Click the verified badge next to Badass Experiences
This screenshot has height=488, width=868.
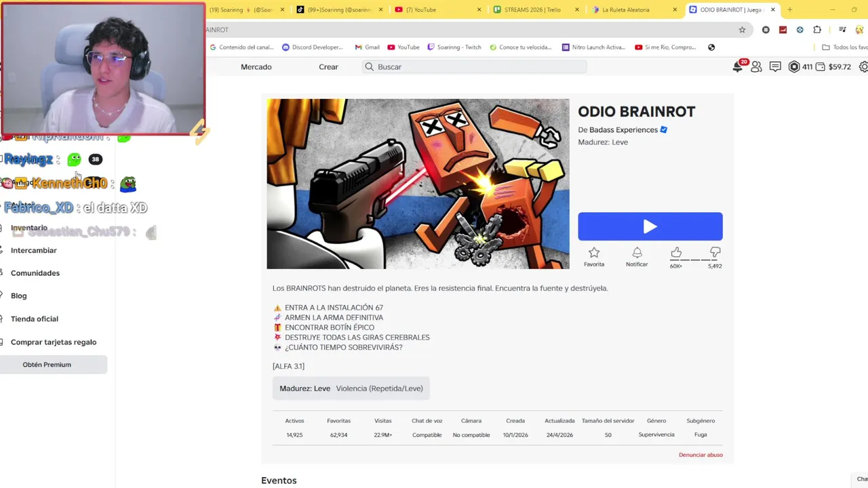coord(664,129)
